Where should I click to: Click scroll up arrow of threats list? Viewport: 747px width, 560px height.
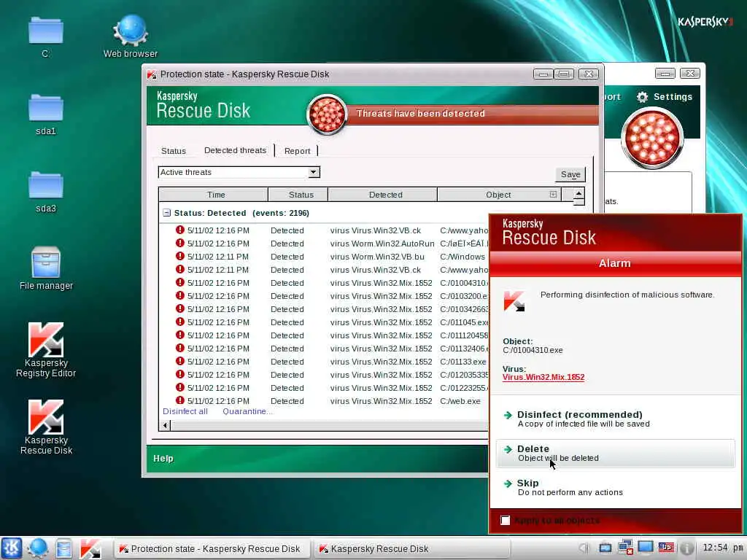click(x=578, y=193)
